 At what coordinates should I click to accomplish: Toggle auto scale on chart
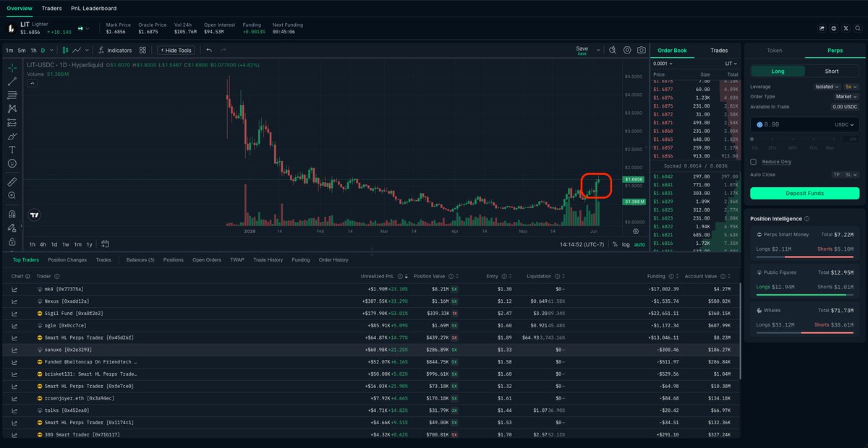[639, 244]
